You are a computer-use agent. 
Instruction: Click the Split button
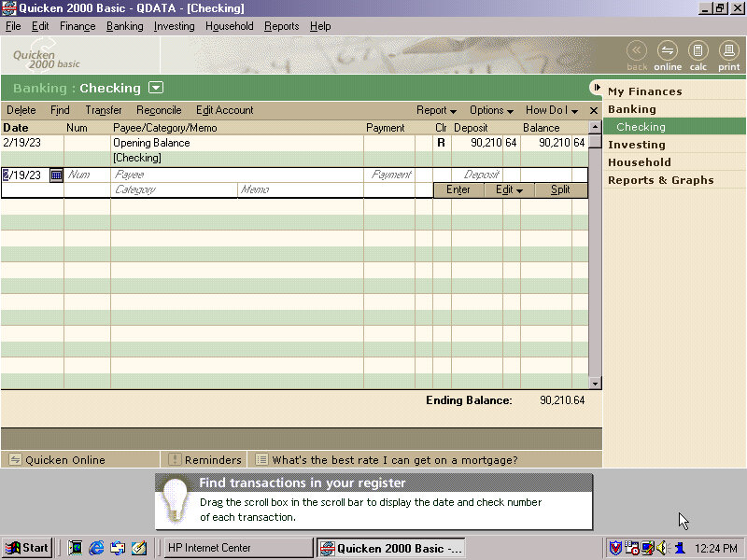click(x=560, y=189)
